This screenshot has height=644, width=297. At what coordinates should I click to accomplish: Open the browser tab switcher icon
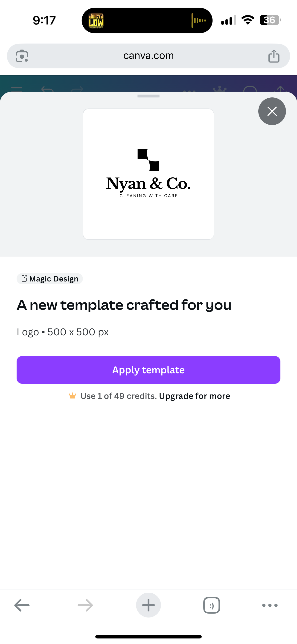212,605
